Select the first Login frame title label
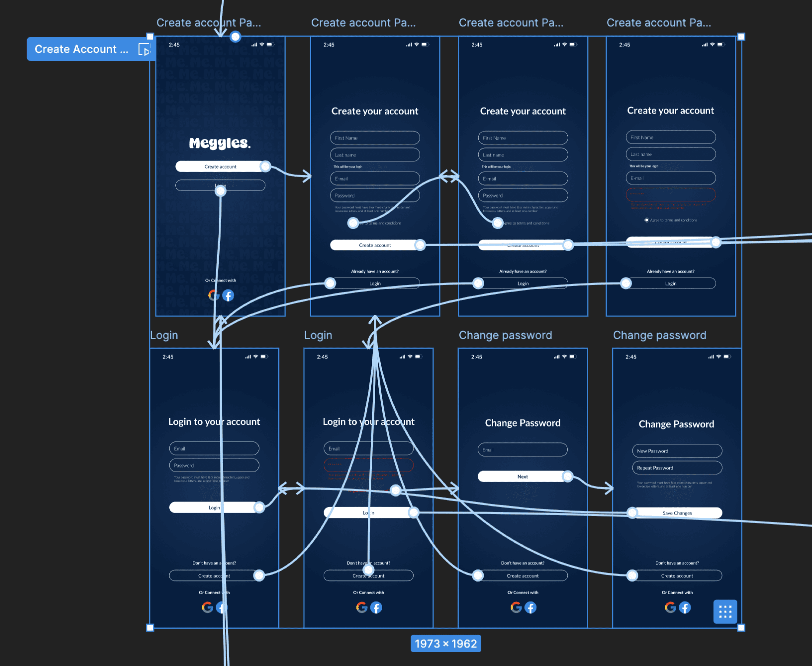 click(x=164, y=335)
